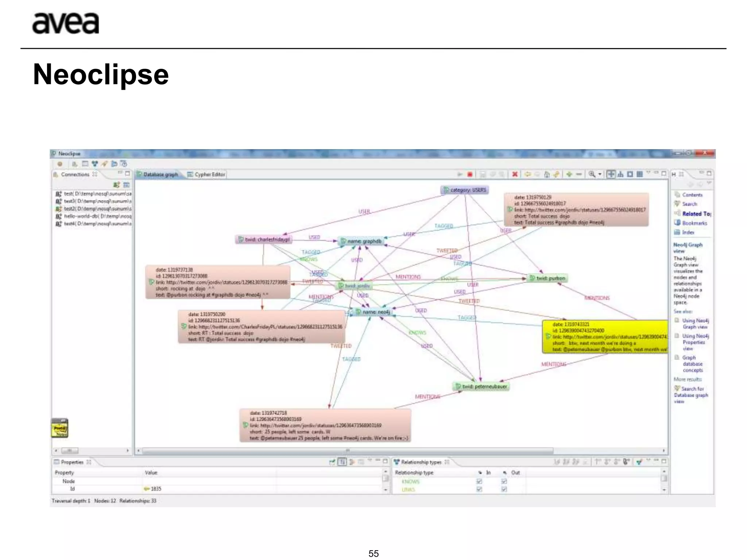Click the red stop icon in graph toolbar
The height and width of the screenshot is (560, 747).
click(470, 175)
